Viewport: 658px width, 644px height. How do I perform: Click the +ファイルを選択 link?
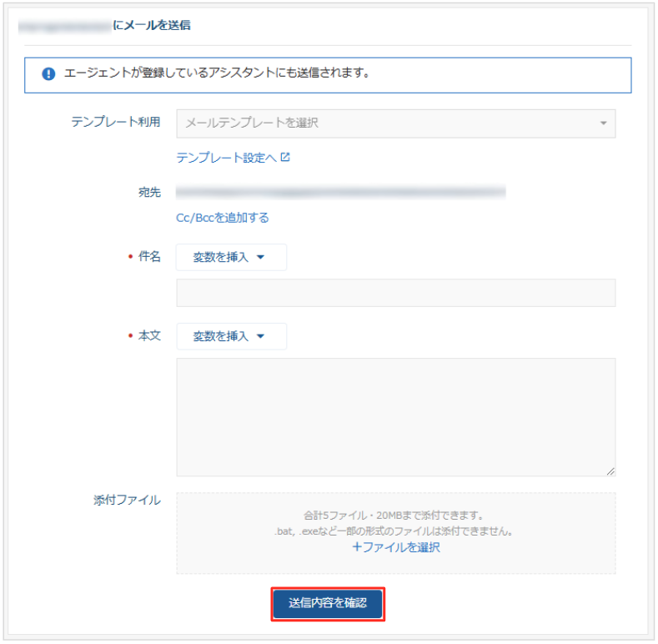coord(395,548)
